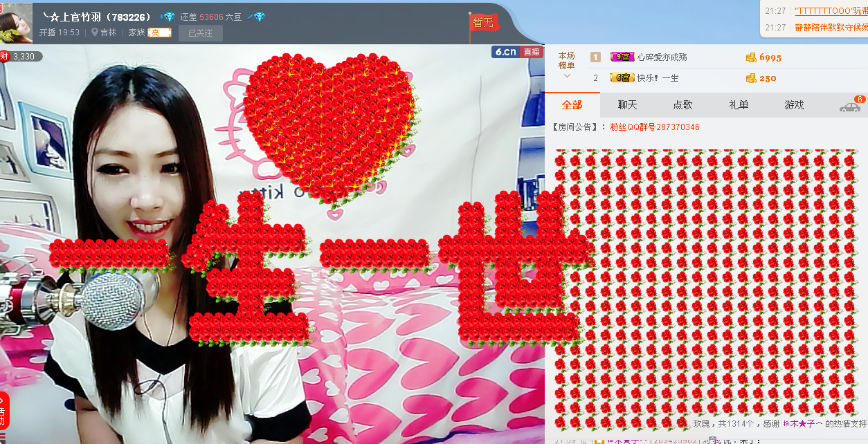868x444 pixels.
Task: Click the 9富 rich-level badge
Action: [x=622, y=57]
